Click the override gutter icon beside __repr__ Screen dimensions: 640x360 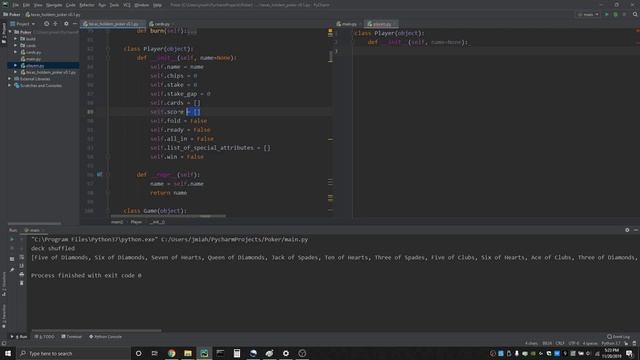pos(99,174)
